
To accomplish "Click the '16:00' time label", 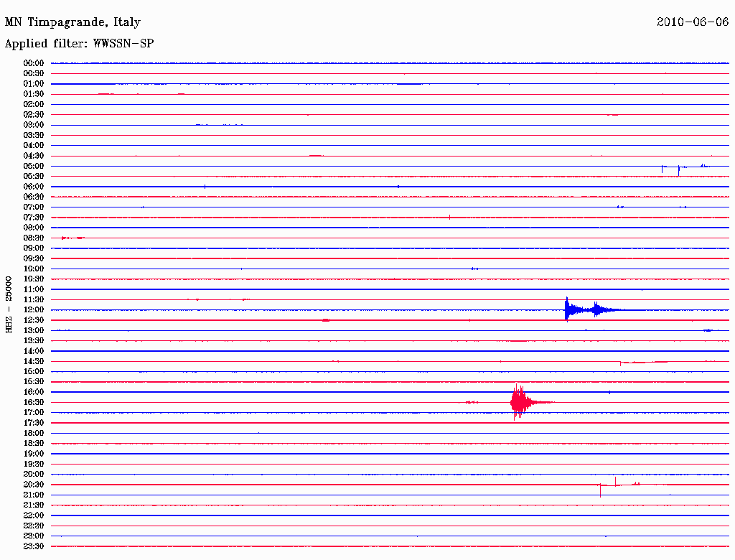I will 34,392.
